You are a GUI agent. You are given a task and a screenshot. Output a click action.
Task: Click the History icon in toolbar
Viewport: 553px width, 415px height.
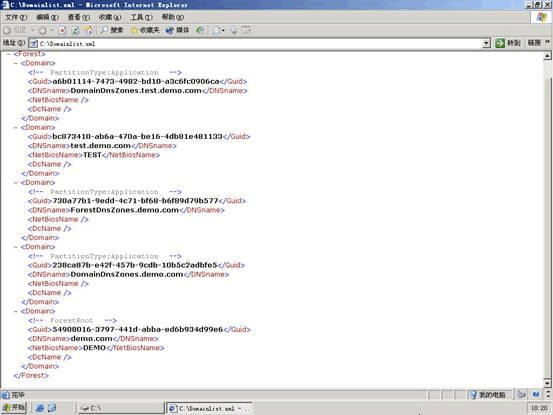[x=200, y=30]
